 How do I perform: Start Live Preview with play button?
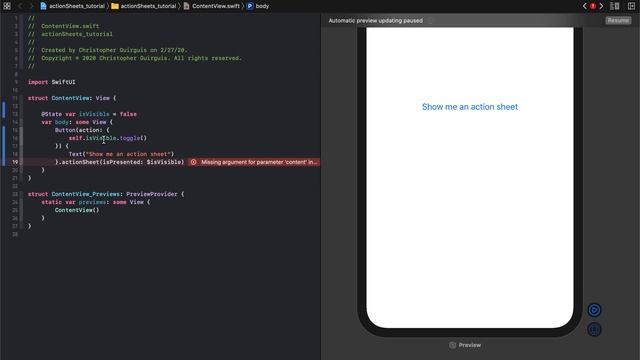pos(594,310)
